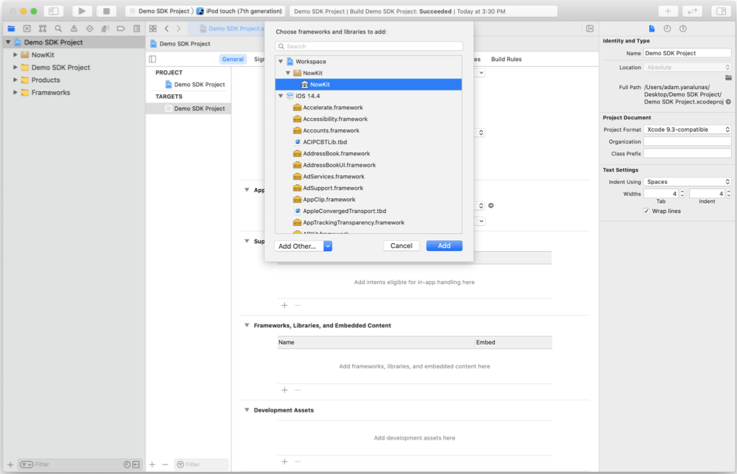
Task: Add item under Frameworks, Libraries, and Embedded Content
Action: coord(284,390)
